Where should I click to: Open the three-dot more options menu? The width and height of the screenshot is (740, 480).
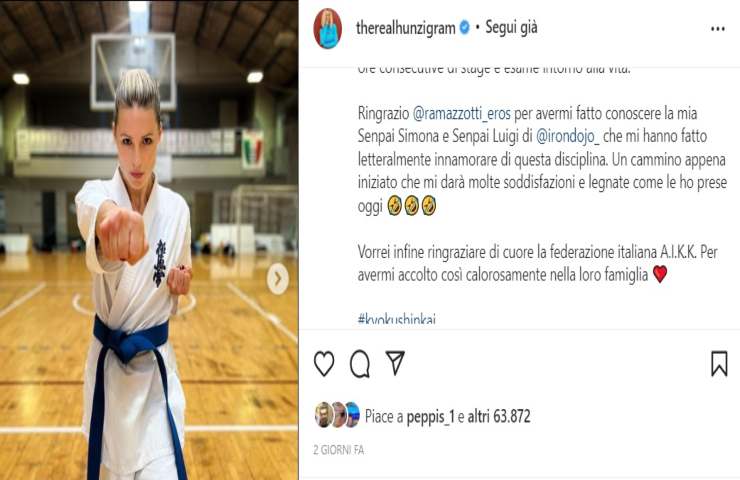(718, 29)
